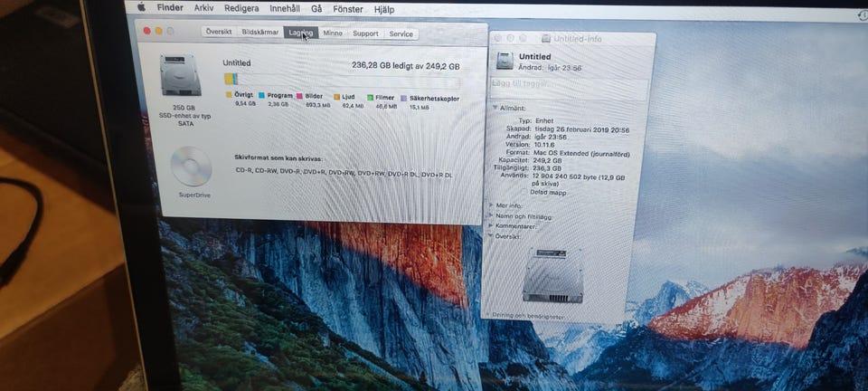Expand the Delning och behörigheter section
The image size is (868, 391).
[487, 316]
